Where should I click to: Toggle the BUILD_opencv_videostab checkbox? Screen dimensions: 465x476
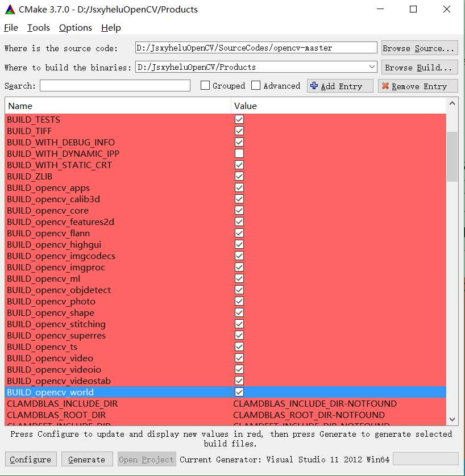(239, 381)
